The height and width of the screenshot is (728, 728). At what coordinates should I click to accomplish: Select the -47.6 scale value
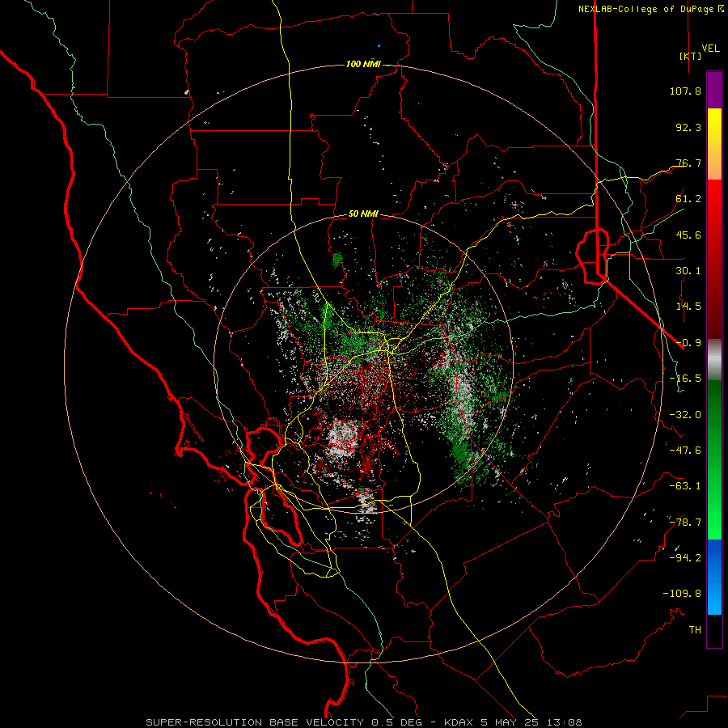click(685, 451)
